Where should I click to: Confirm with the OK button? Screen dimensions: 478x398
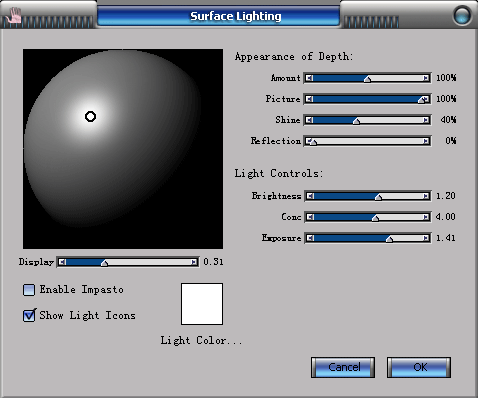tap(419, 367)
